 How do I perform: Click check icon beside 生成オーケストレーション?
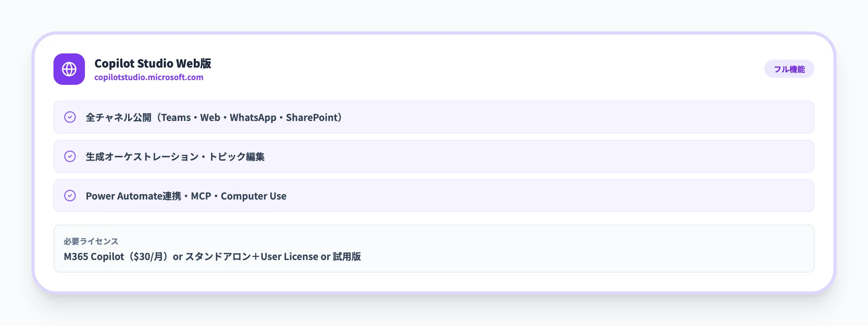pyautogui.click(x=70, y=156)
